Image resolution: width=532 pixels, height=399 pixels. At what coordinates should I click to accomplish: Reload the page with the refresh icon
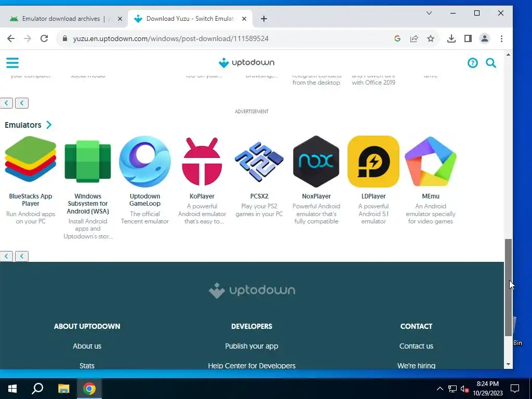point(44,38)
